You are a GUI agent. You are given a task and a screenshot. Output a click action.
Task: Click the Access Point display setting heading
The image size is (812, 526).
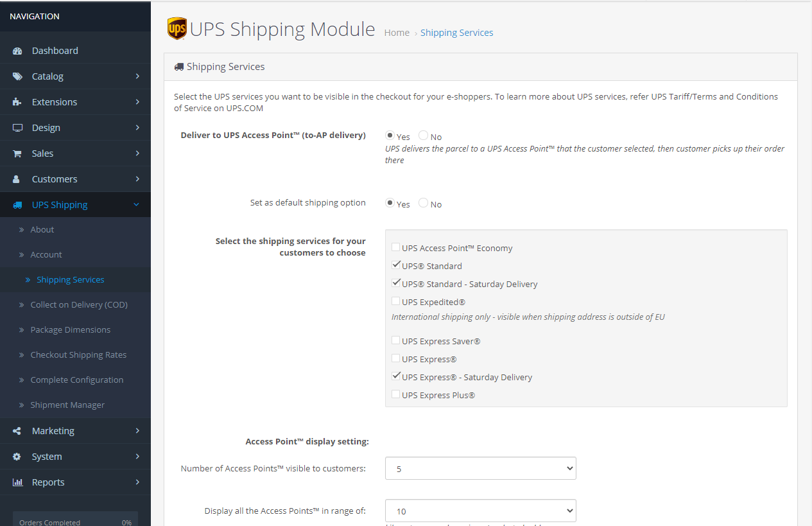point(307,441)
